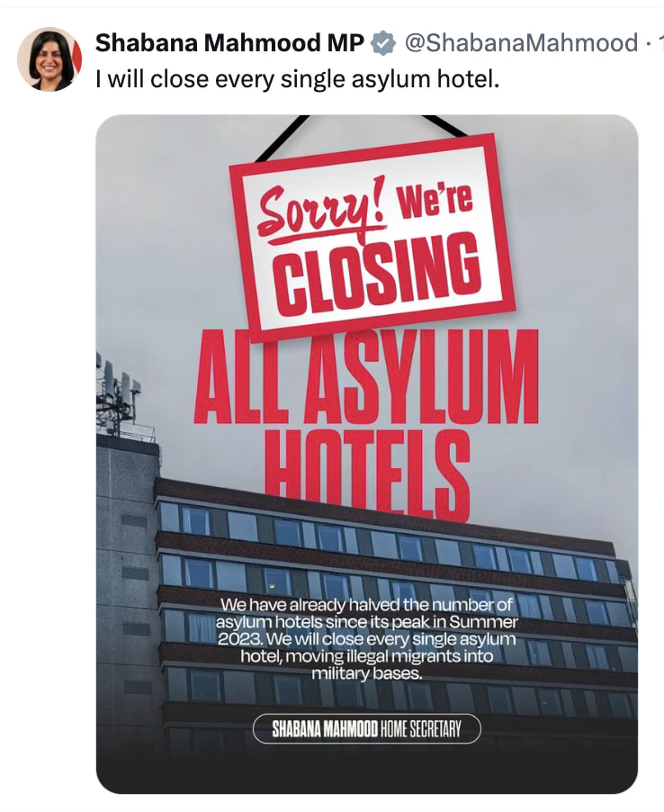Tap the red "HOTELS" headline word
The image size is (664, 812).
367,474
